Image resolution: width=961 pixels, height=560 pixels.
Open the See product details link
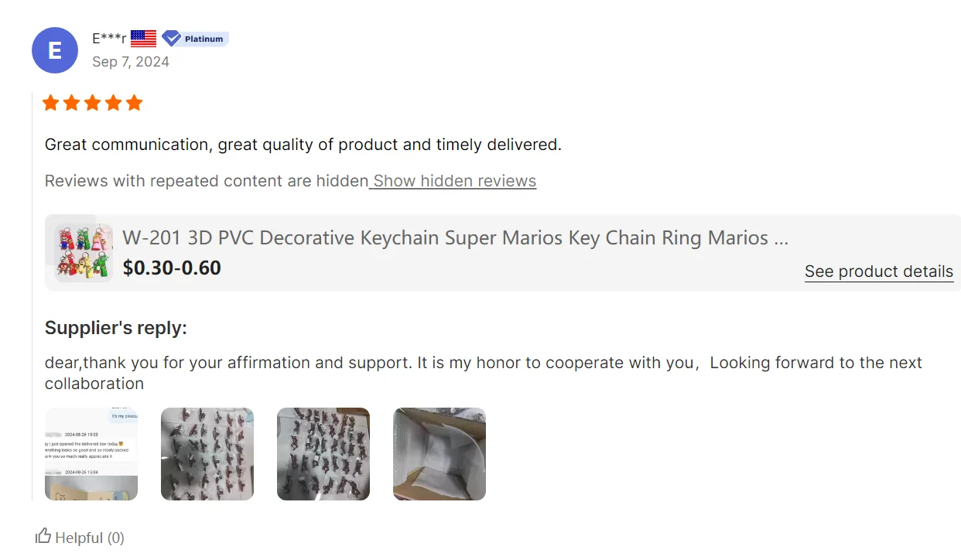(x=878, y=271)
